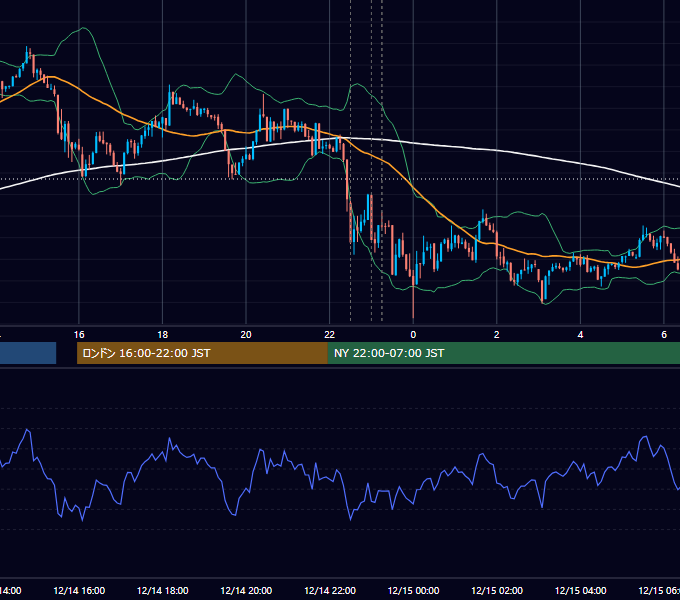
Task: Click hour label 20 on price chart axis
Action: 246,335
